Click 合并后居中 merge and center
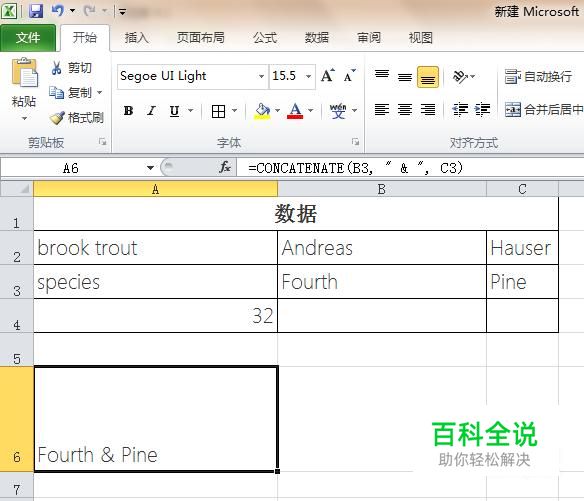The image size is (584, 501). tap(543, 110)
